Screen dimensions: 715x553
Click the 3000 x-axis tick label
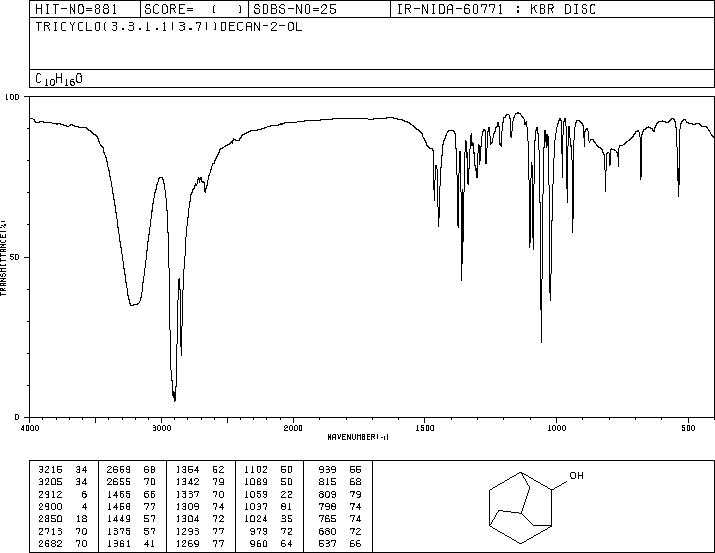[161, 428]
